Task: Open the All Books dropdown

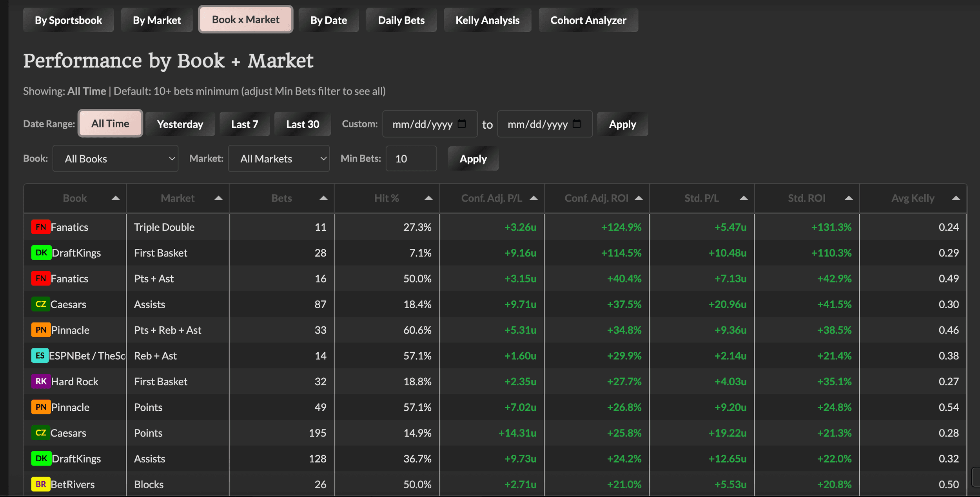Action: [x=115, y=158]
